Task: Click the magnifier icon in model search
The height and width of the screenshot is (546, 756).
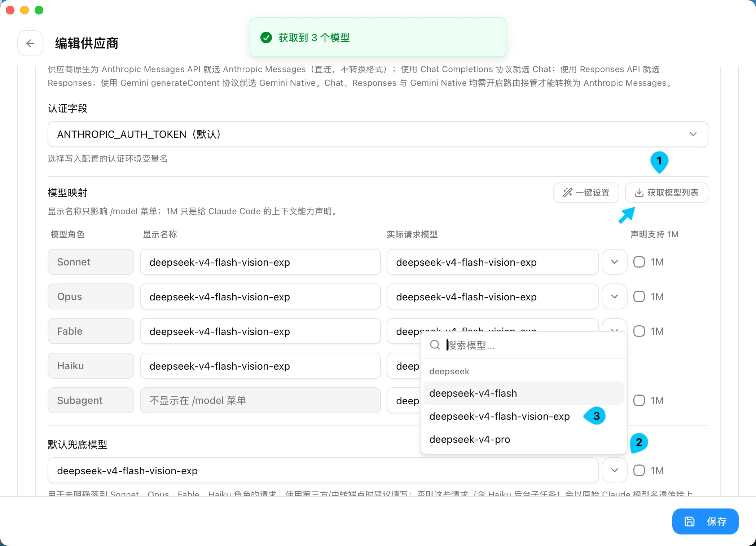Action: (x=435, y=345)
